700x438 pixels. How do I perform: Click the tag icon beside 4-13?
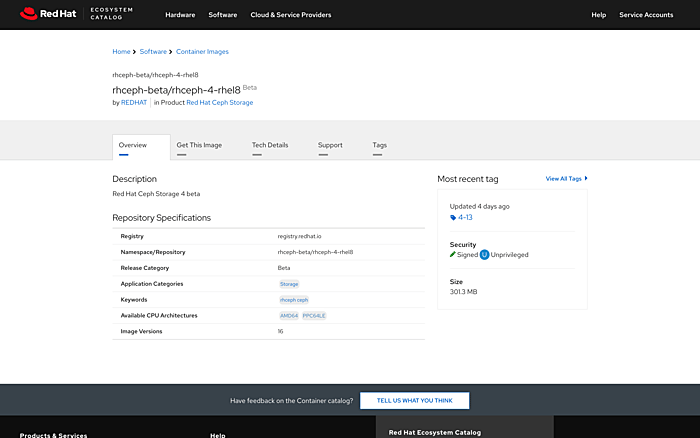(453, 217)
